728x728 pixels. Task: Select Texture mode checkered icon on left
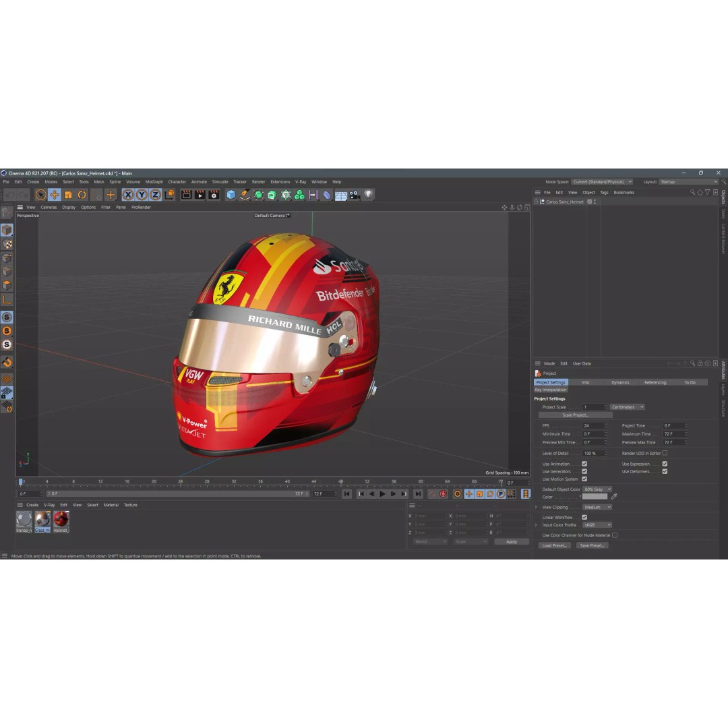tap(7, 244)
